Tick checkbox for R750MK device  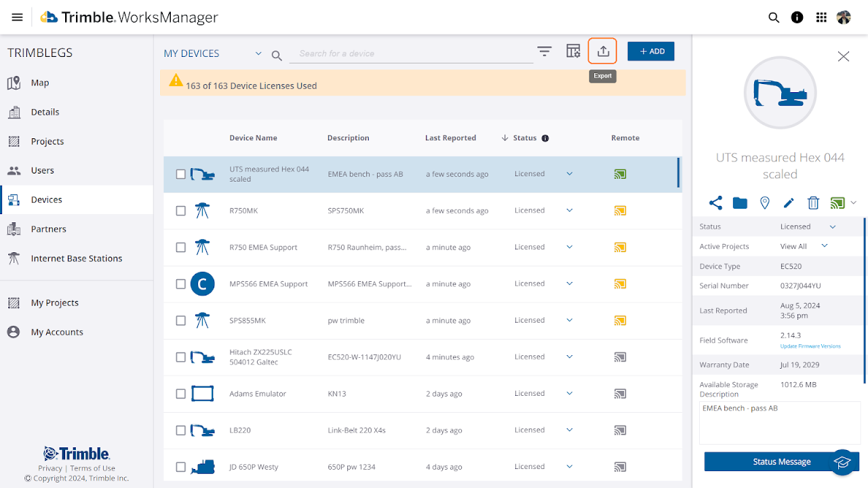pos(180,211)
